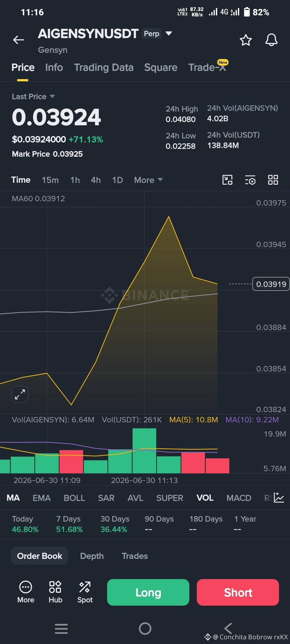Switch to Spot trading icon
The image size is (290, 644).
[85, 592]
